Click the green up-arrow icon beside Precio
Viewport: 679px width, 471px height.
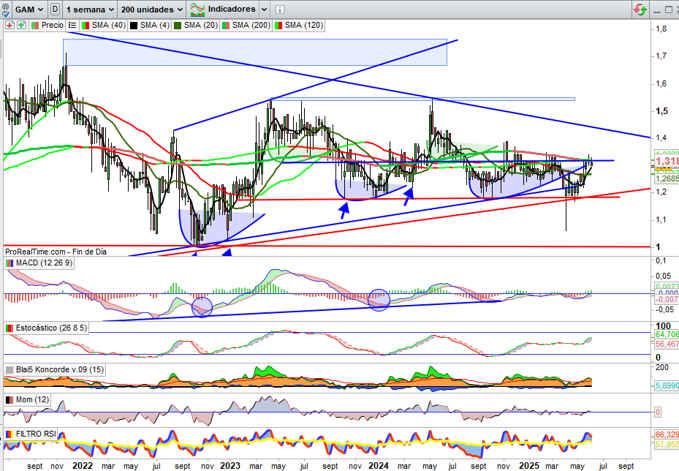(x=21, y=26)
